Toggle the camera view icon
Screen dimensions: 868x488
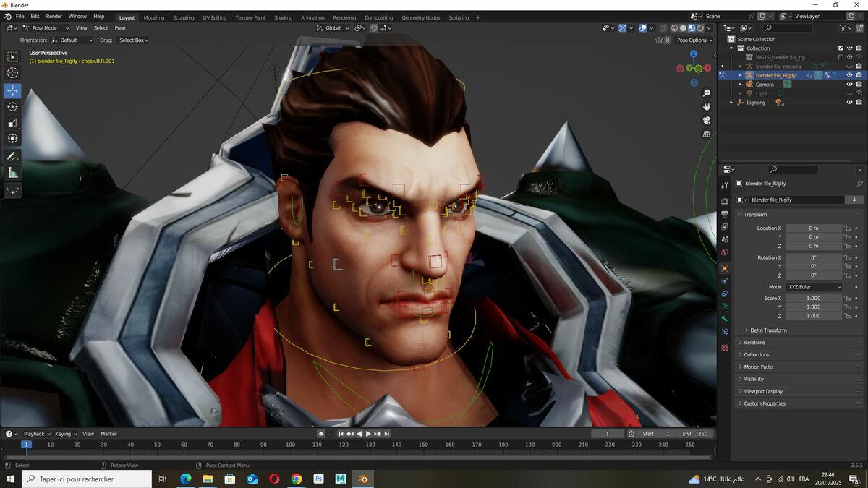(707, 120)
